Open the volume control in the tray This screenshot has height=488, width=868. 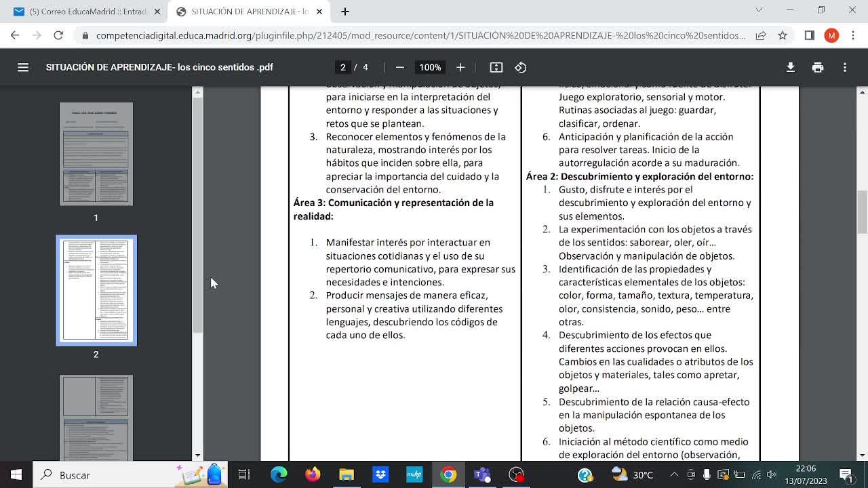[x=771, y=474]
